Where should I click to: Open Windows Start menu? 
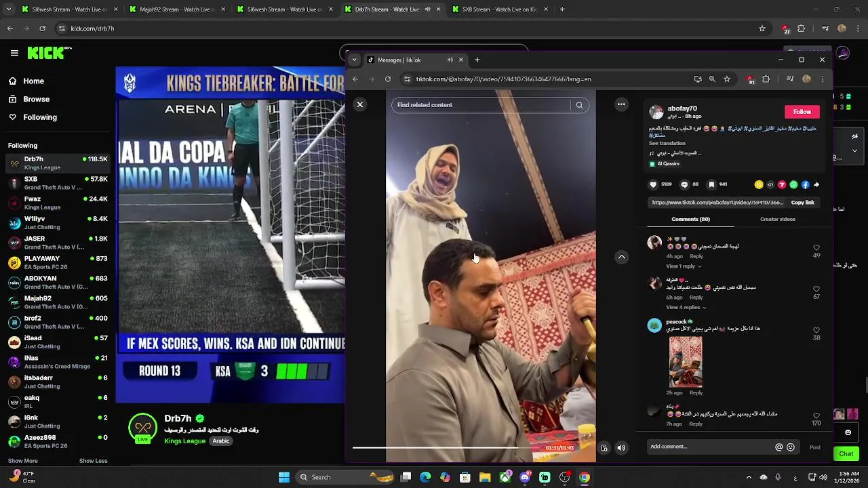(x=284, y=477)
